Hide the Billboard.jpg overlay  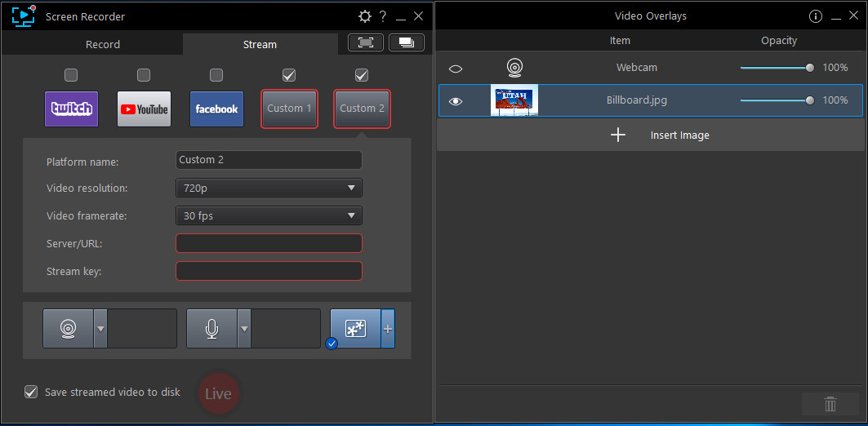456,101
